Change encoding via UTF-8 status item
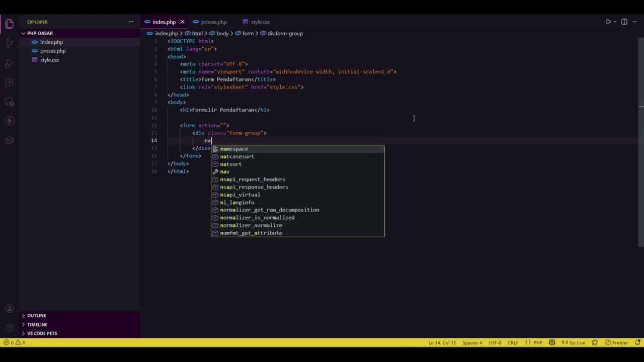Viewport: 644px width, 362px height. point(495,343)
